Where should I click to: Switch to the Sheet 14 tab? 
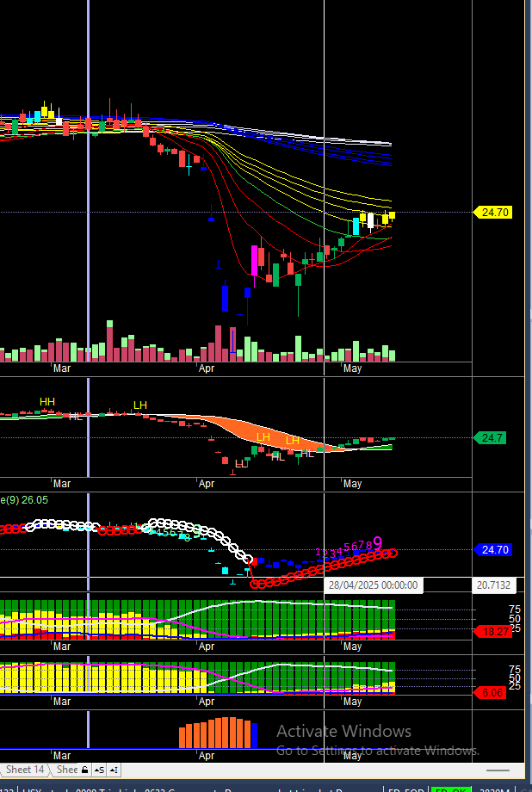point(24,770)
